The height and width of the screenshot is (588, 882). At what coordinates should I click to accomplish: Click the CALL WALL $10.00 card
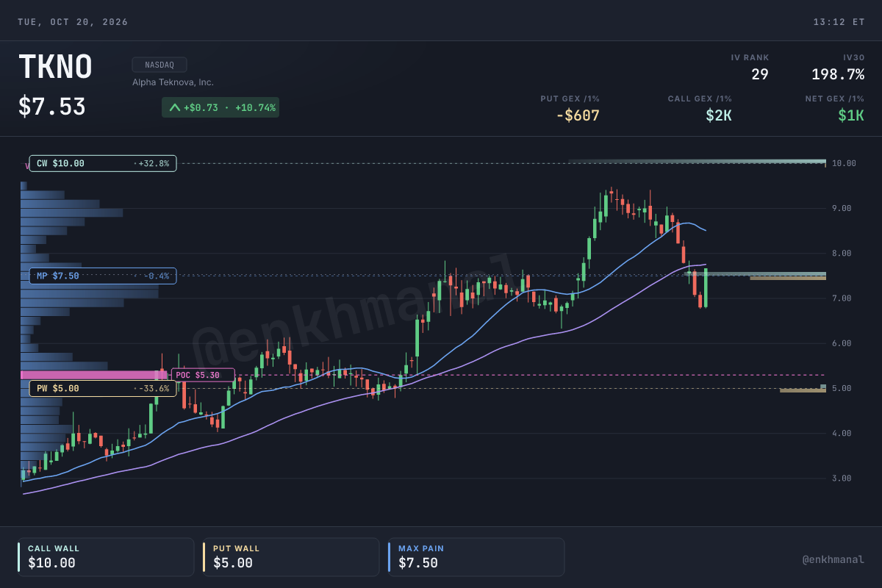point(106,557)
